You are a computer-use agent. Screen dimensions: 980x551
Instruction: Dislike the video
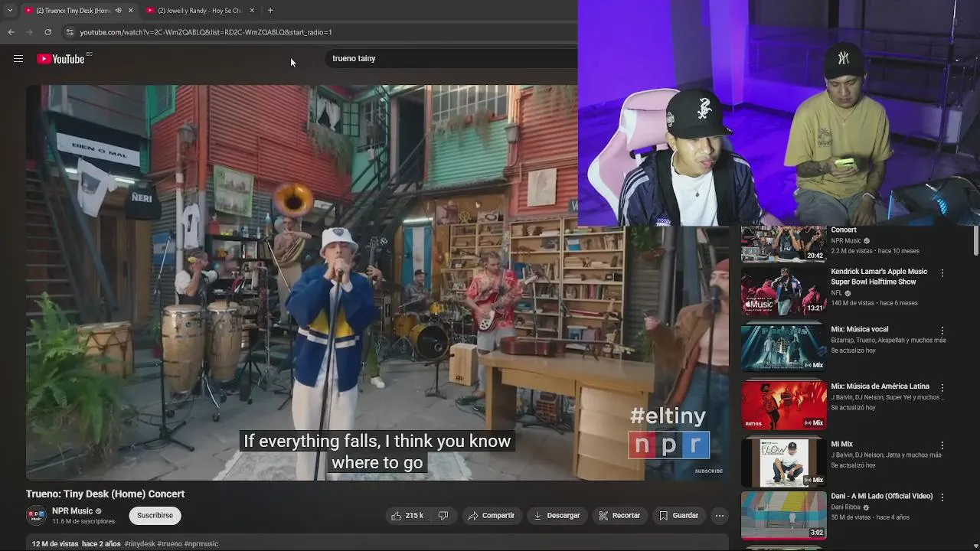[443, 516]
